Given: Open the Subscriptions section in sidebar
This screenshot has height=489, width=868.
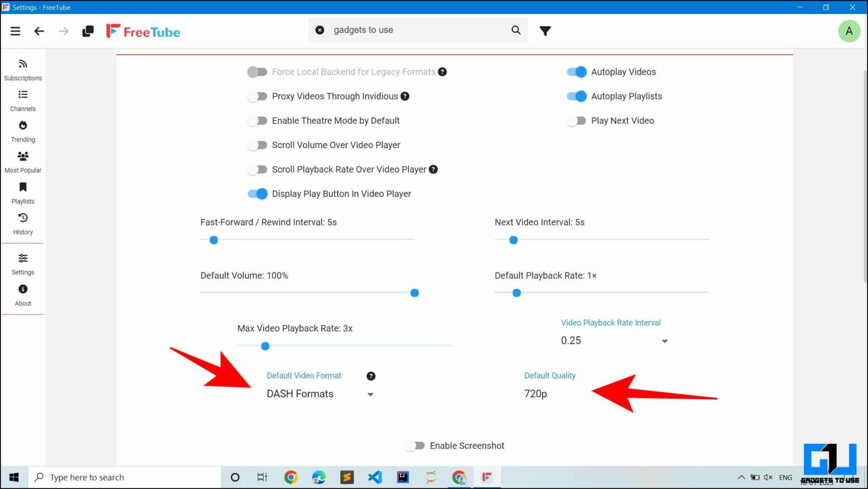Looking at the screenshot, I should pyautogui.click(x=23, y=68).
